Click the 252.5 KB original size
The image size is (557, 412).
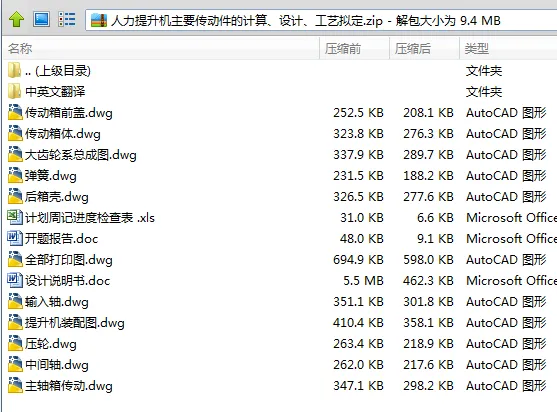[358, 113]
